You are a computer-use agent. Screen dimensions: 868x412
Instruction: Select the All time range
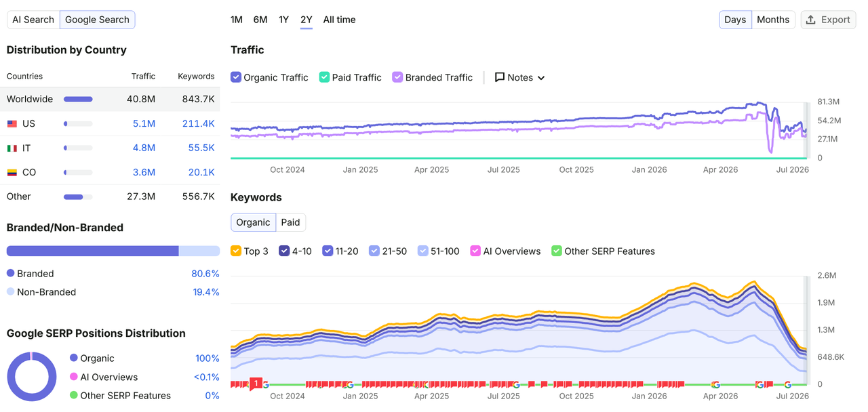339,20
